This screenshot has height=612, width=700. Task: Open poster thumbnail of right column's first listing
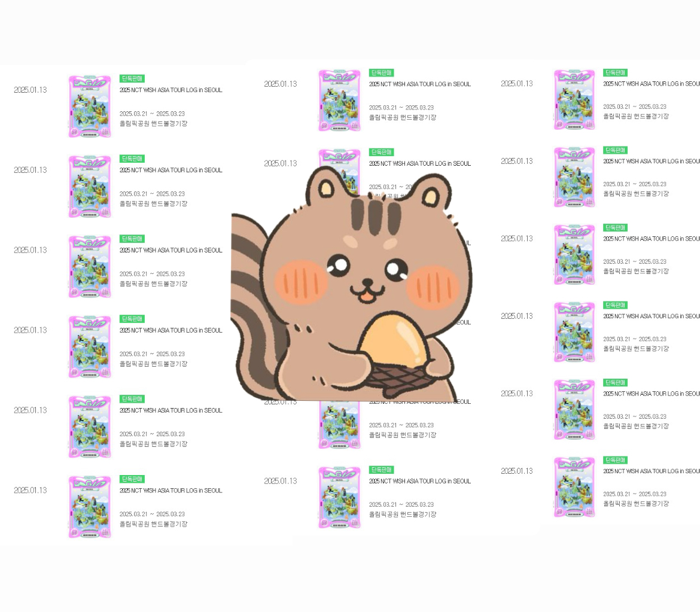click(x=574, y=99)
